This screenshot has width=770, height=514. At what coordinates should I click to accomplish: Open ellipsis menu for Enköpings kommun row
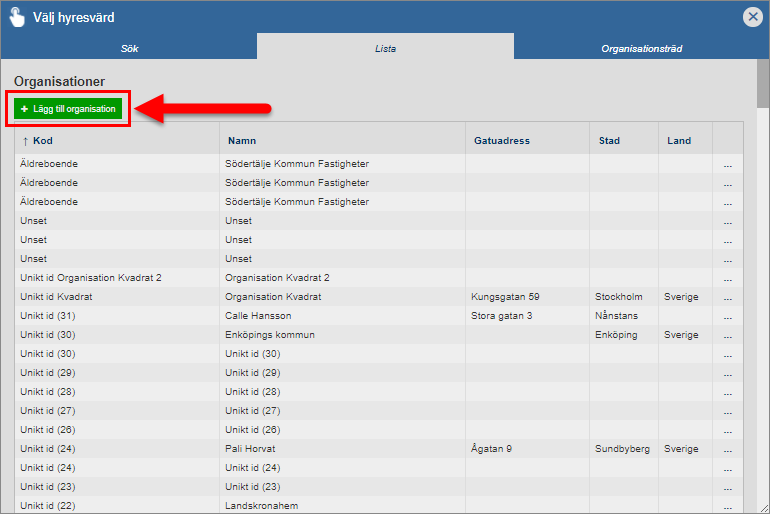tap(728, 335)
